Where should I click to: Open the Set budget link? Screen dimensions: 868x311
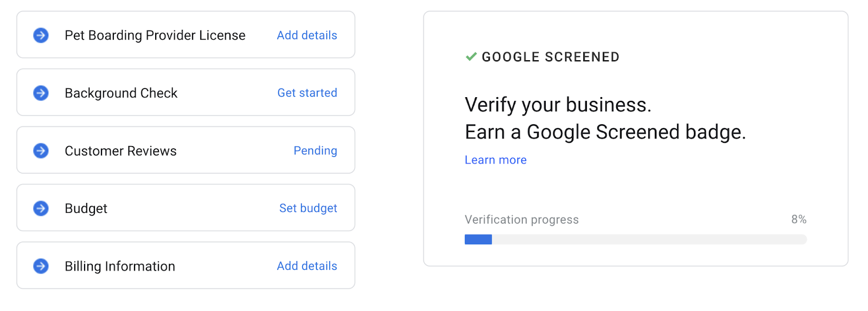[308, 208]
